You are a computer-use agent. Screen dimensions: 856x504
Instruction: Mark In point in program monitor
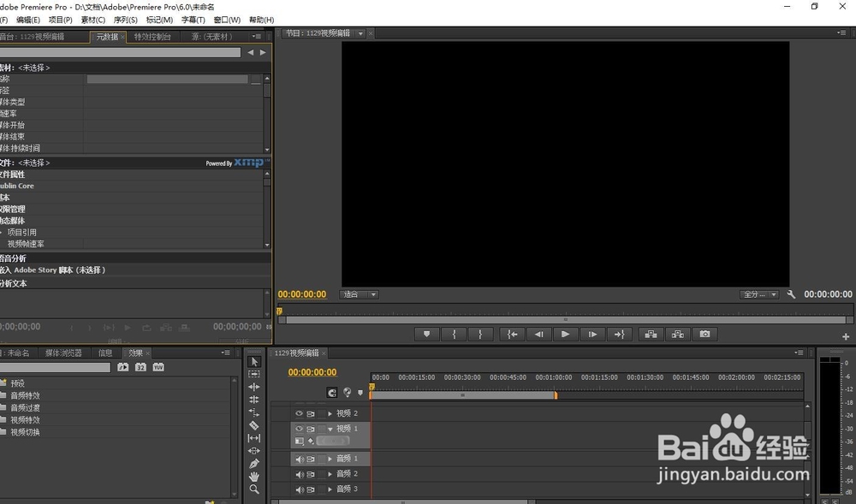[454, 335]
